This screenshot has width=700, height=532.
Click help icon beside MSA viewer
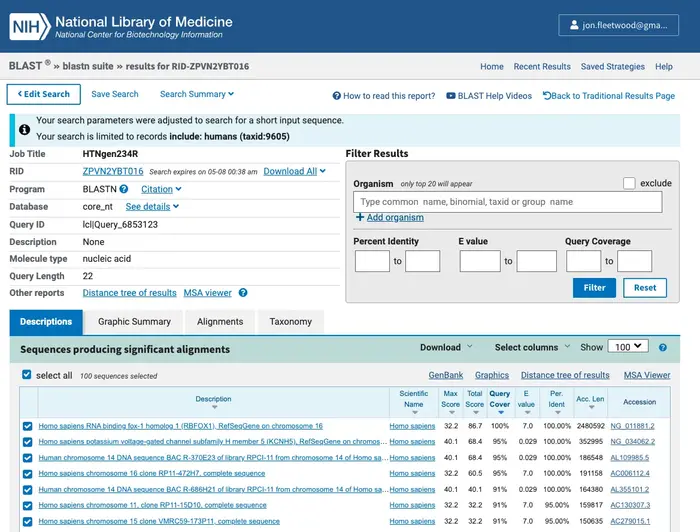point(243,293)
